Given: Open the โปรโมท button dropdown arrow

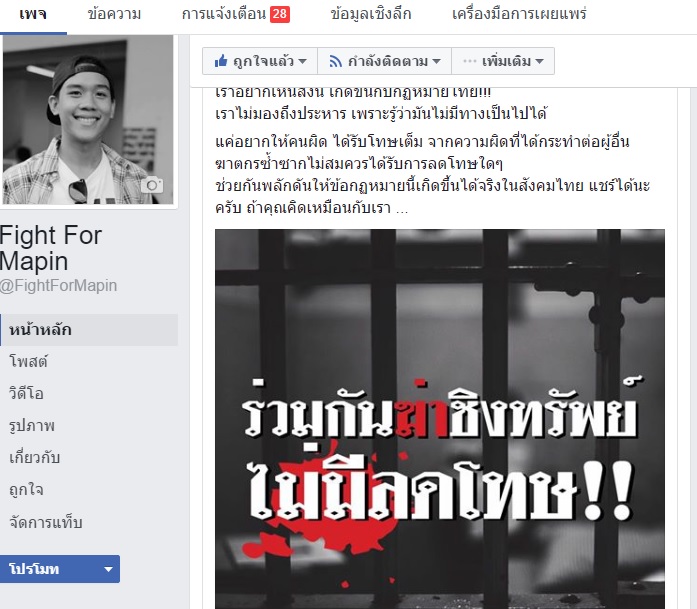Looking at the screenshot, I should click(108, 569).
